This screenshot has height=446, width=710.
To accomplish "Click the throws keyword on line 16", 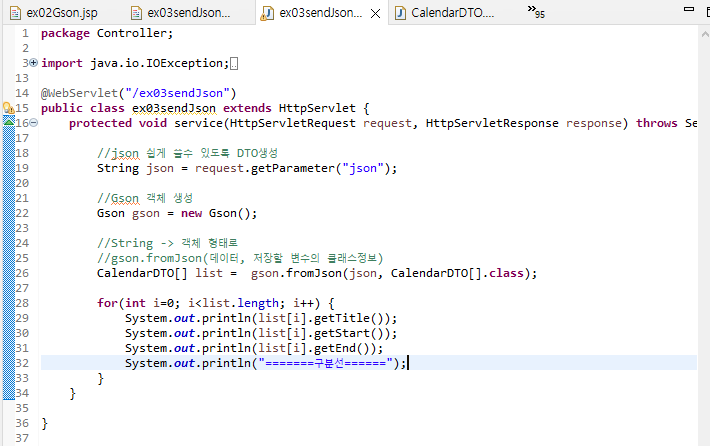I will point(657,123).
